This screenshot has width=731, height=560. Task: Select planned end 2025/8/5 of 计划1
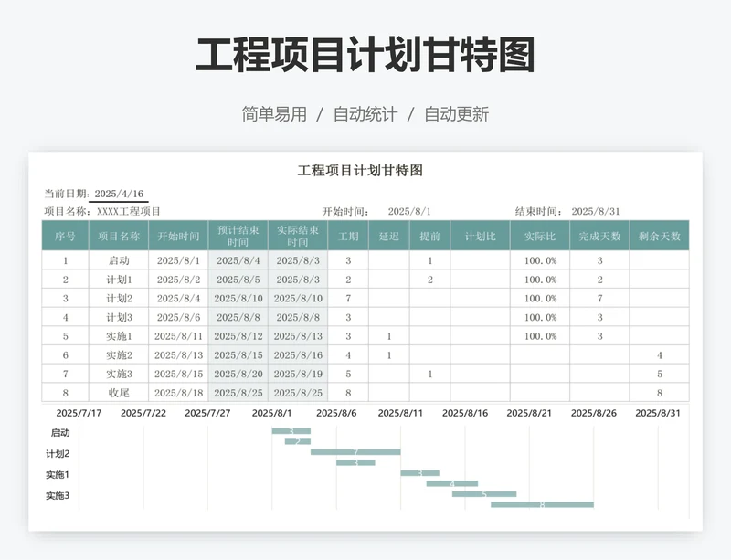click(x=238, y=280)
